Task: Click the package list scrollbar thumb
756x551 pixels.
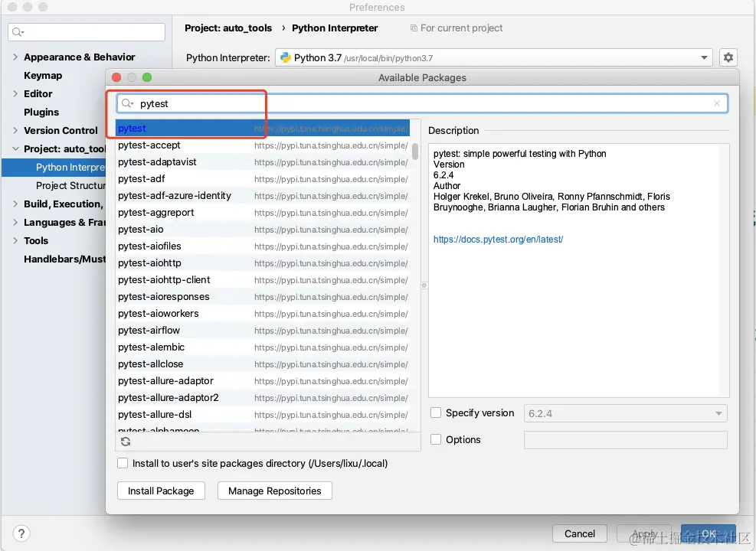Action: 415,152
